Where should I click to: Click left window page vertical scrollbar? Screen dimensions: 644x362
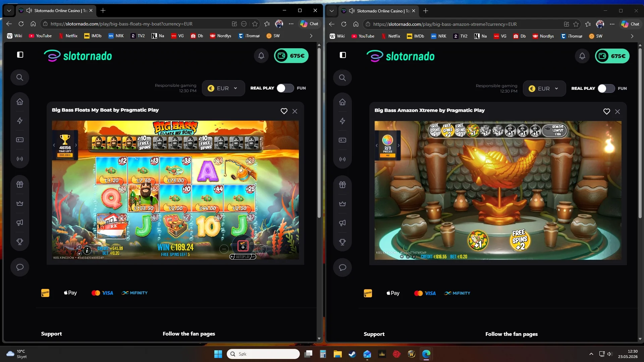coord(319,132)
